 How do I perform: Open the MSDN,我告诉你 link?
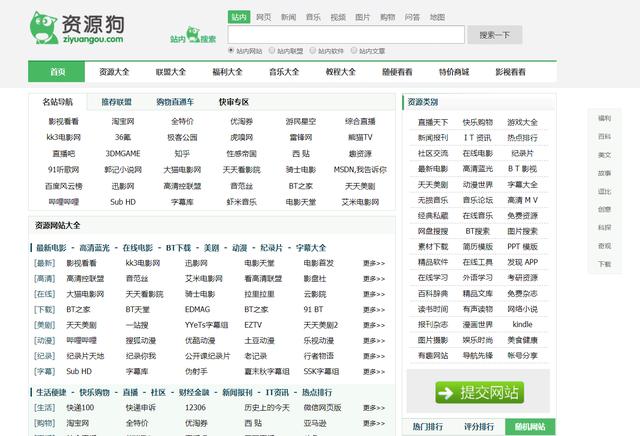(360, 169)
